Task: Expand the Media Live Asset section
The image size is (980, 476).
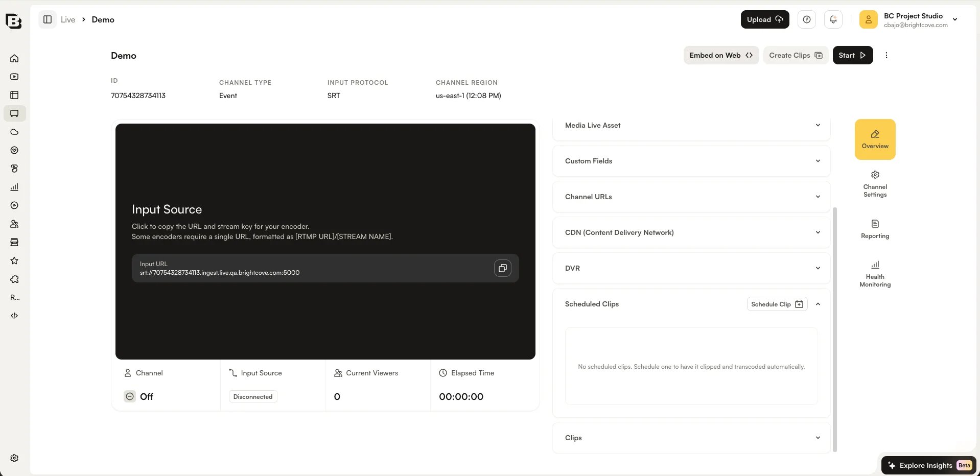Action: pos(691,125)
